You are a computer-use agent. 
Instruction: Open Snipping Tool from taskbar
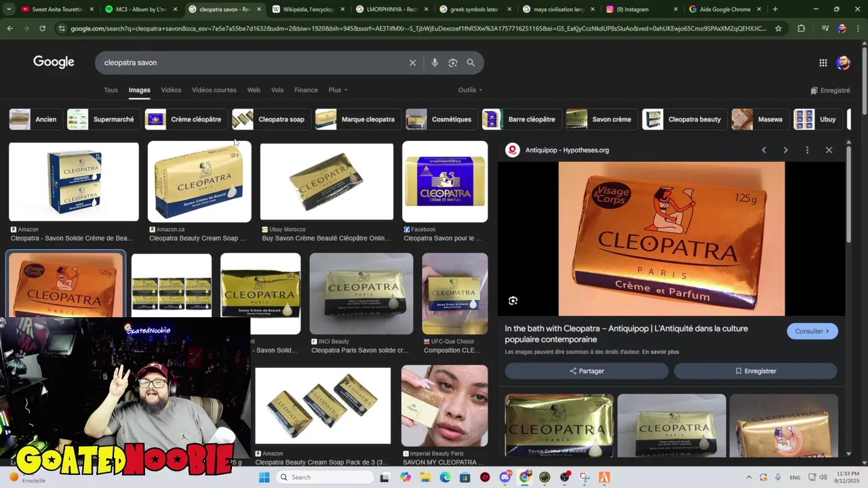point(585,477)
